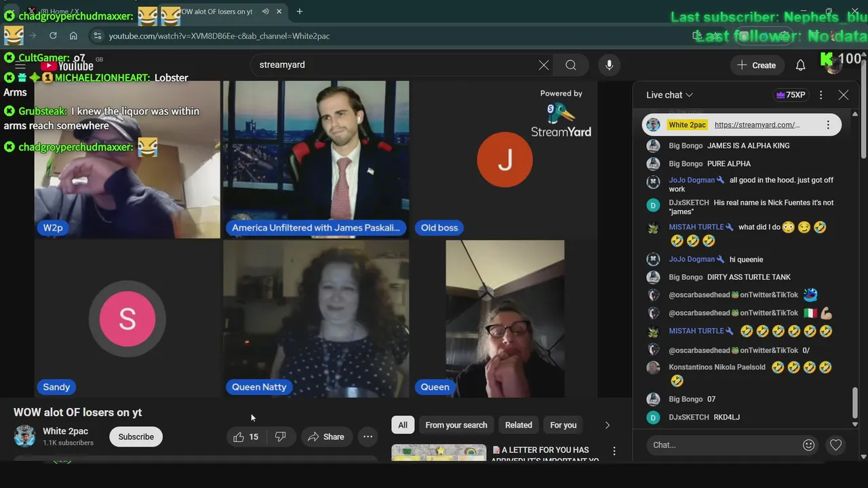This screenshot has height=488, width=868.
Task: Clear the streamyard search text
Action: click(x=544, y=65)
